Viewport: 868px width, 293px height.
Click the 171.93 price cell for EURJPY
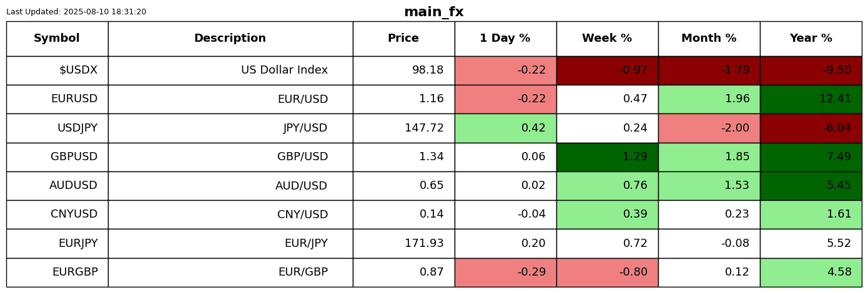pyautogui.click(x=403, y=244)
